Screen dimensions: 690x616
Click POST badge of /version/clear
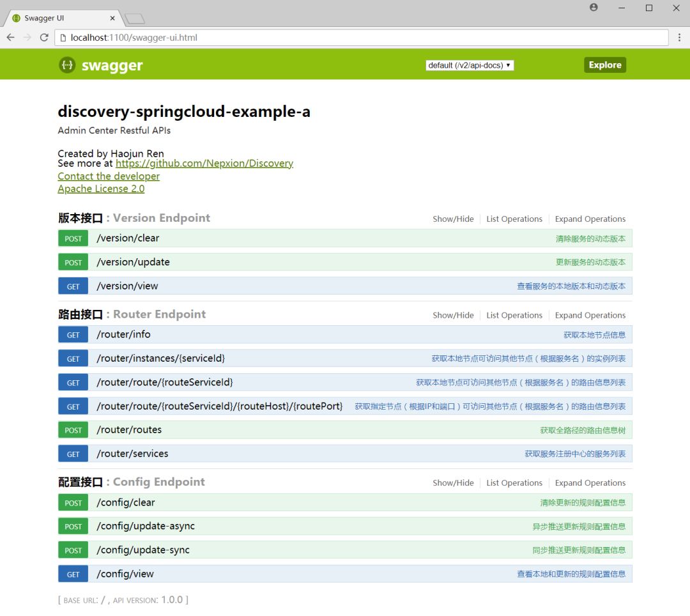tap(73, 238)
